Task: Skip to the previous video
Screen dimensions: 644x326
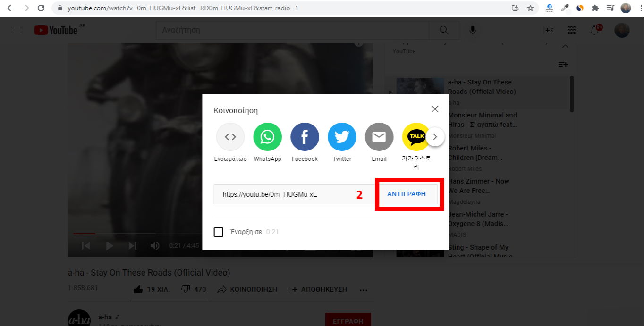Action: (85, 246)
